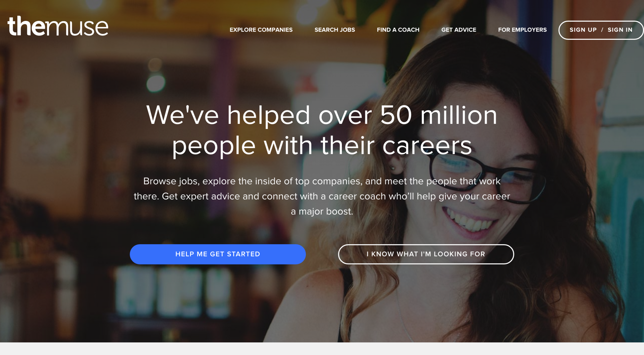
Task: Open the For Employers link
Action: pyautogui.click(x=522, y=30)
